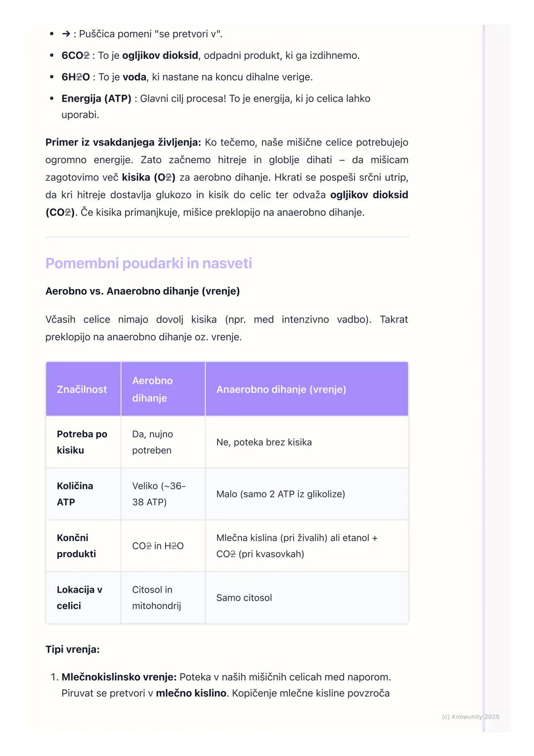The width and height of the screenshot is (534, 756).
Task: Click the 'Energija (ATP)' bullet term
Action: pyautogui.click(x=96, y=98)
